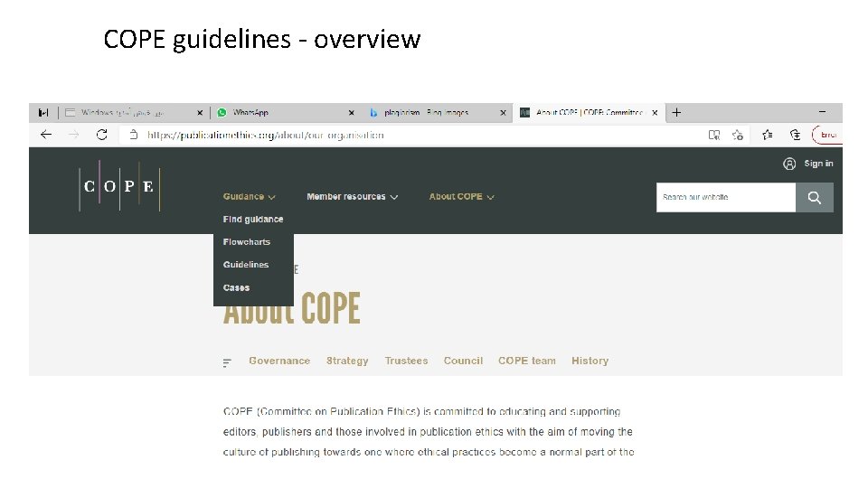The image size is (868, 488).
Task: Click the browser profile button
Action: tap(826, 135)
